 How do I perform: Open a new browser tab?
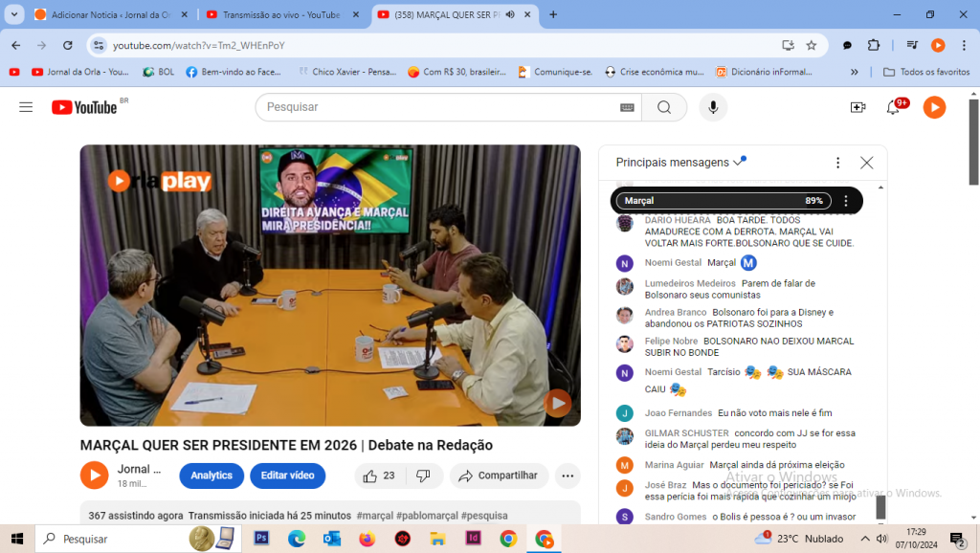point(553,14)
